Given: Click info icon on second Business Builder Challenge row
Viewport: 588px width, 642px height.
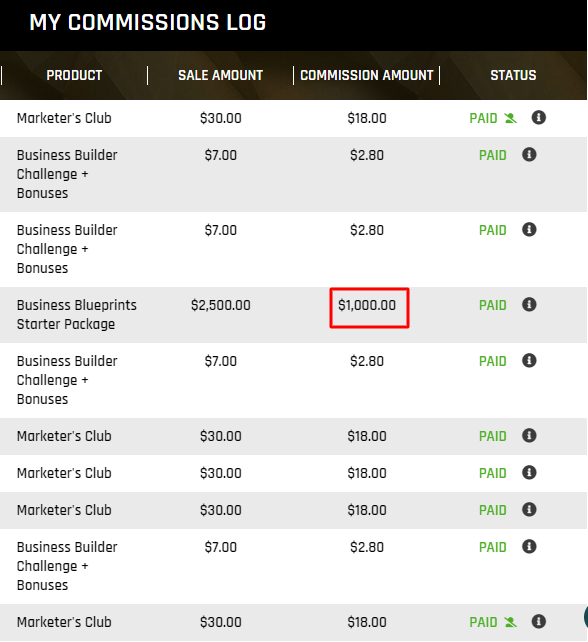Looking at the screenshot, I should pos(529,230).
